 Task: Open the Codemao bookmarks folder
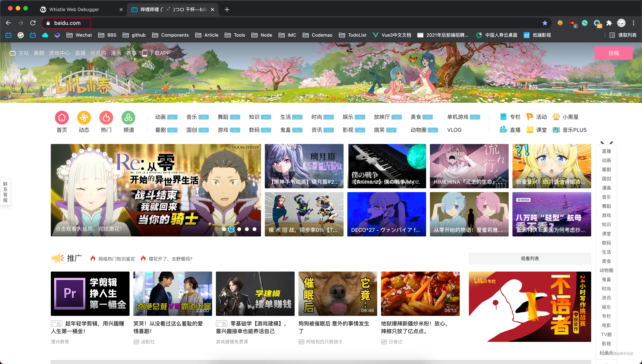(317, 35)
